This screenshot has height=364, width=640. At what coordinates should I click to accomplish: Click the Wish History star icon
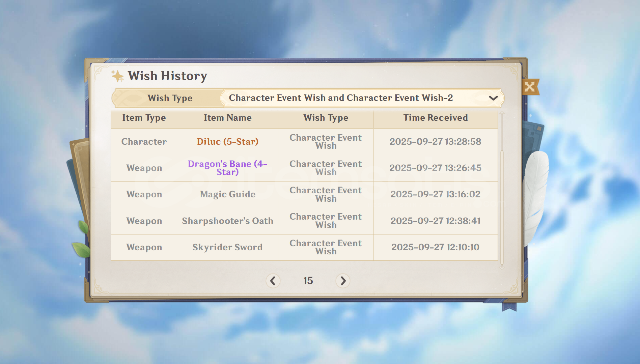[117, 76]
